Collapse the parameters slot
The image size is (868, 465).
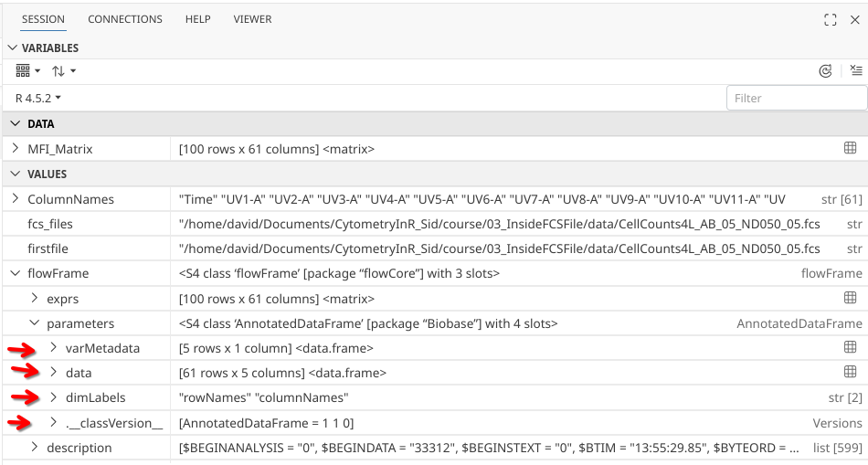tap(35, 322)
